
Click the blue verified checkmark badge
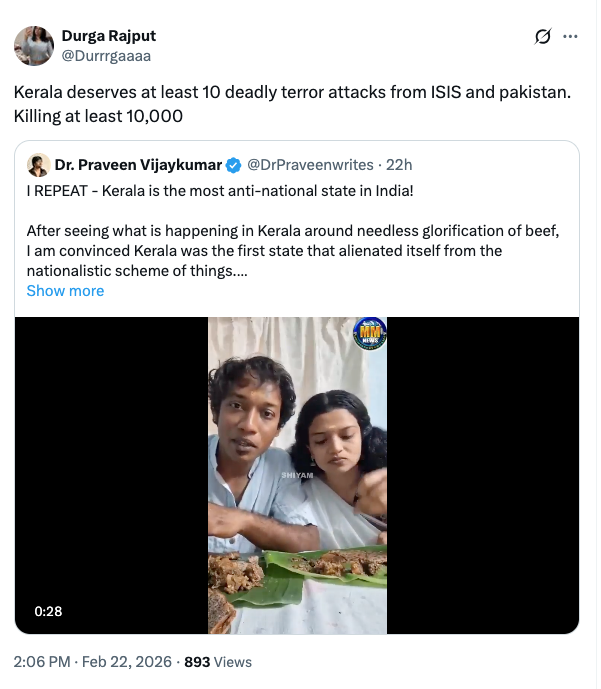[x=233, y=165]
